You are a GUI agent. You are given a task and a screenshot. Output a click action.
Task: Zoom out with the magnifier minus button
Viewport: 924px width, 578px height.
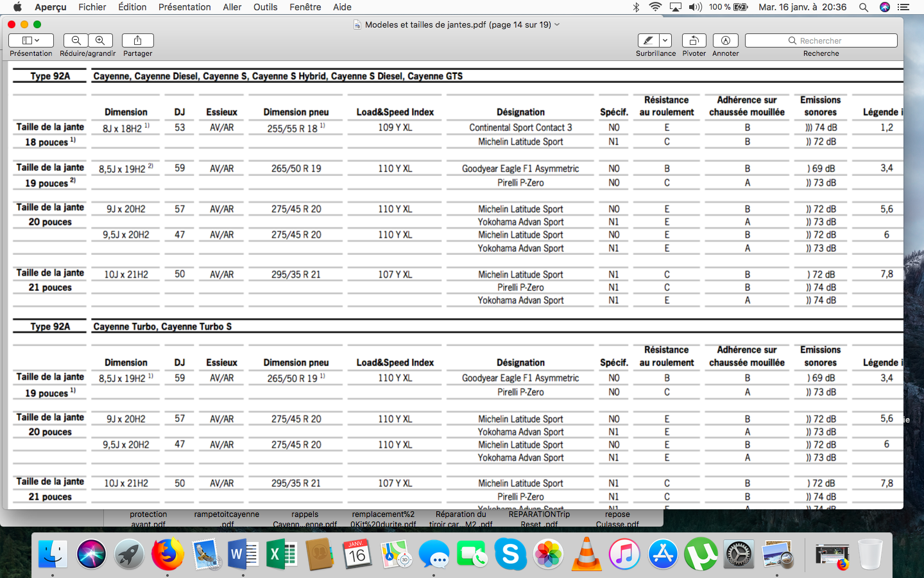(x=76, y=40)
